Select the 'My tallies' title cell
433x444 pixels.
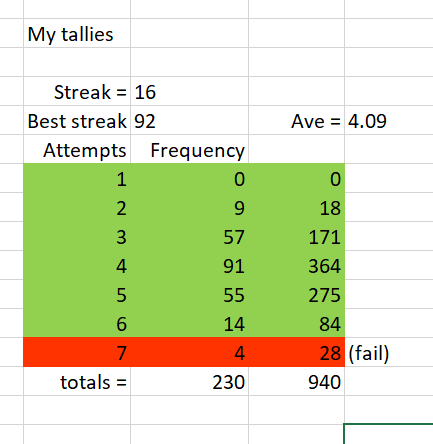77,33
